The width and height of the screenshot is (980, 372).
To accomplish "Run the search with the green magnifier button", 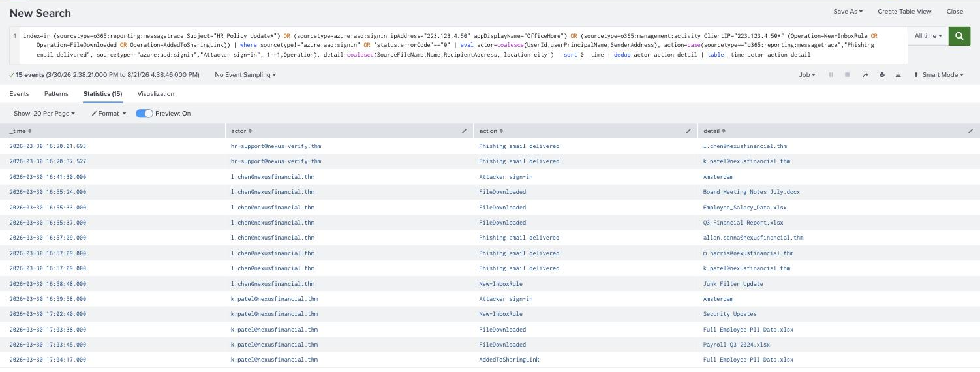I will tap(958, 36).
